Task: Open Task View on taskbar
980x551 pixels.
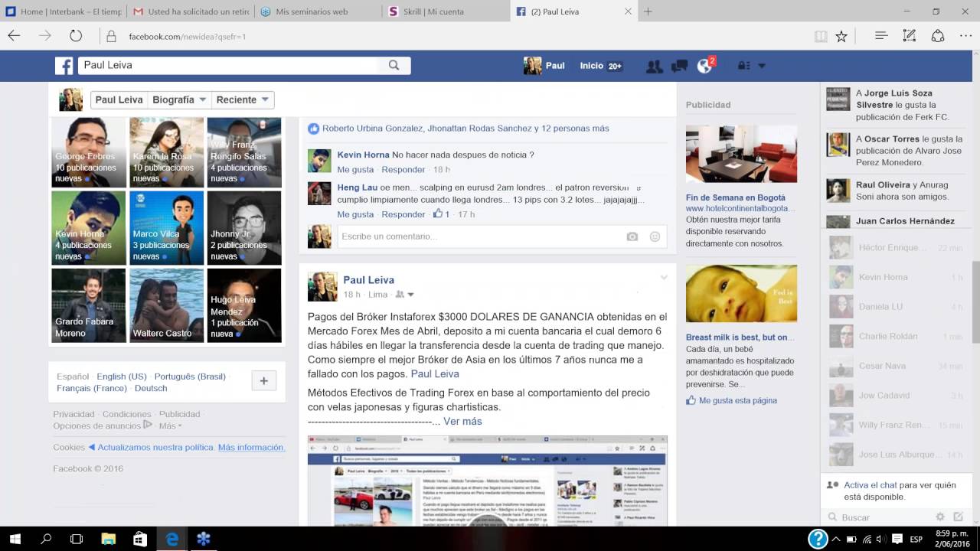Action: (x=77, y=539)
